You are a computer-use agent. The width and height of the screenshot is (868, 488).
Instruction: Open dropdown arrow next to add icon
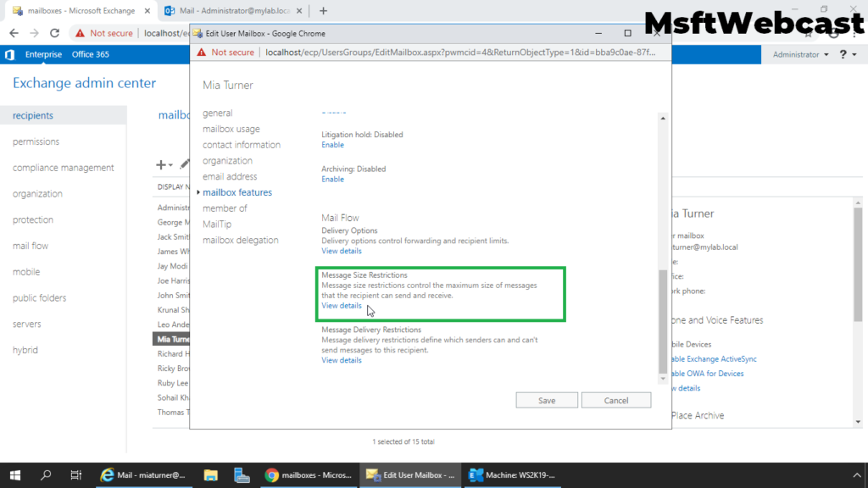click(x=170, y=165)
